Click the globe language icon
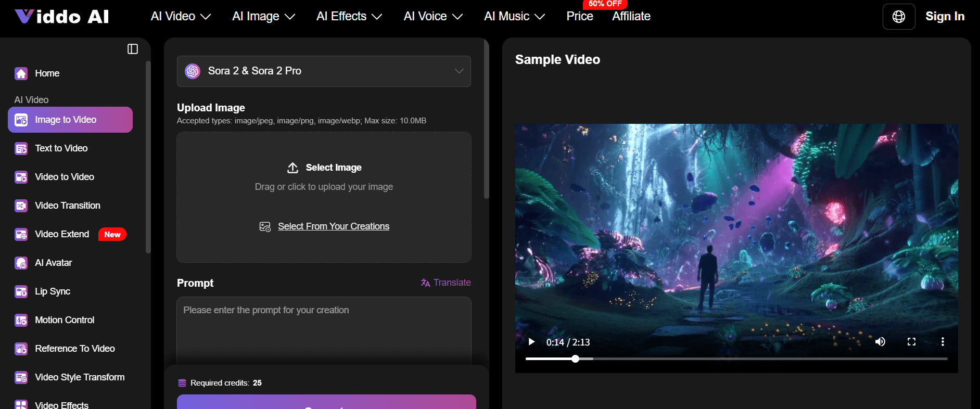Viewport: 980px width, 409px height. (x=898, y=17)
